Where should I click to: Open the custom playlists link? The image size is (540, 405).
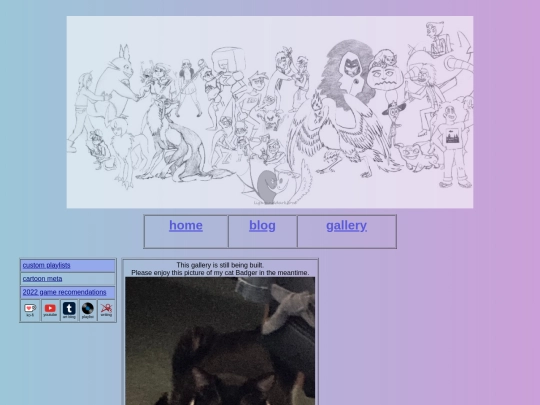[46, 265]
